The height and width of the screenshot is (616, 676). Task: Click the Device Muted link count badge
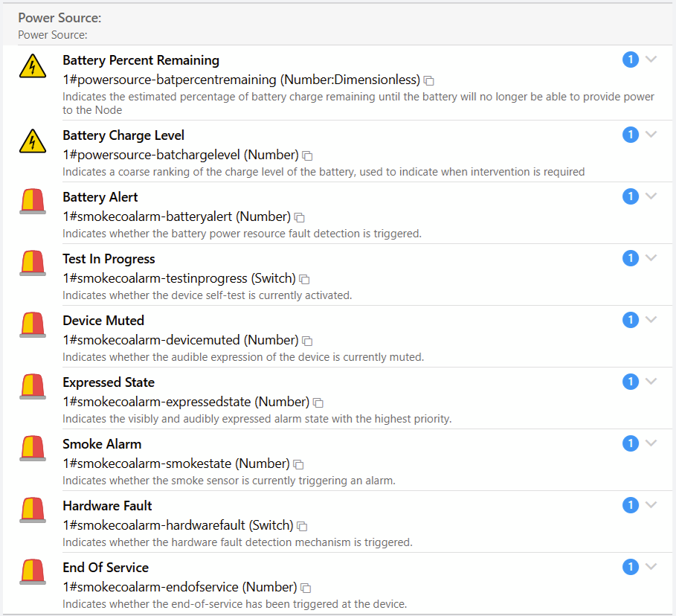pyautogui.click(x=631, y=320)
